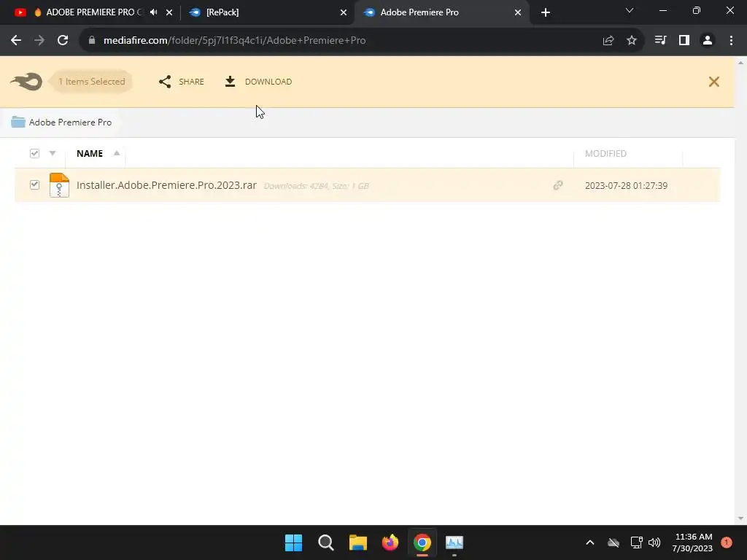Sort files by the NAME column
Viewport: 747px width, 560px height.
pos(90,153)
